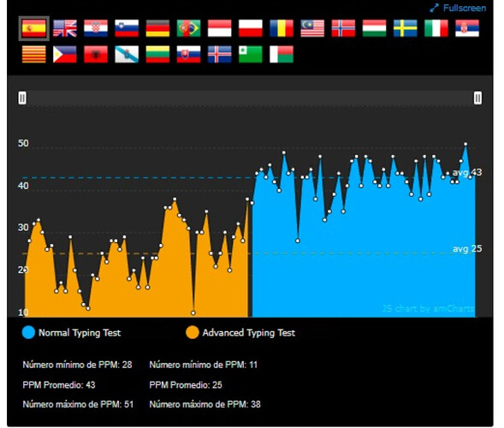Click the 'avg 43' label
This screenshot has width=504, height=428.
click(x=467, y=173)
